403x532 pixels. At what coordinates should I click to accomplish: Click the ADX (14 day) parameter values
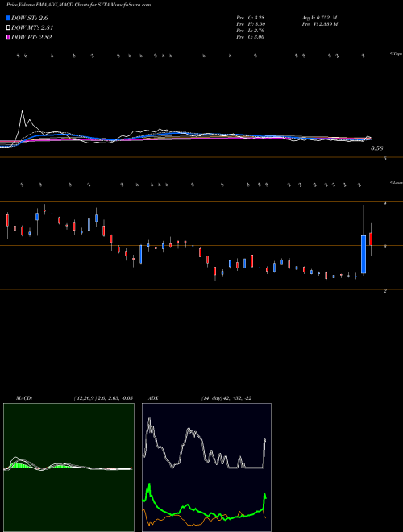pyautogui.click(x=226, y=398)
